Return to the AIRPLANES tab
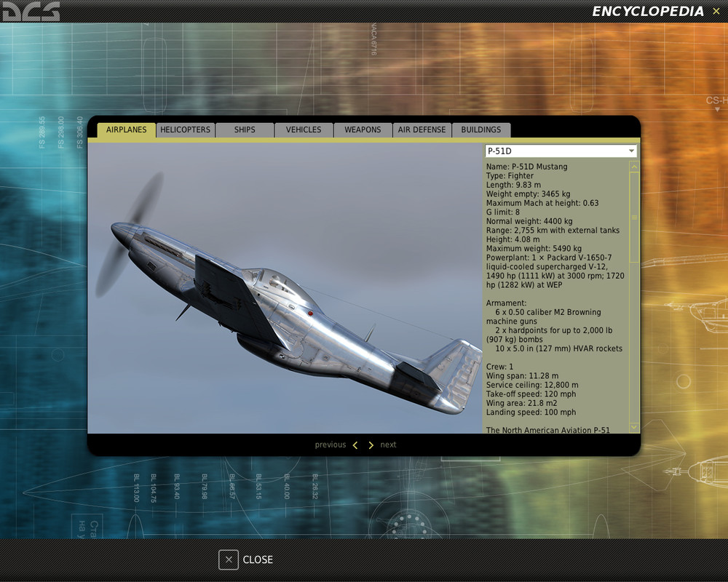The width and height of the screenshot is (728, 582). click(x=125, y=129)
